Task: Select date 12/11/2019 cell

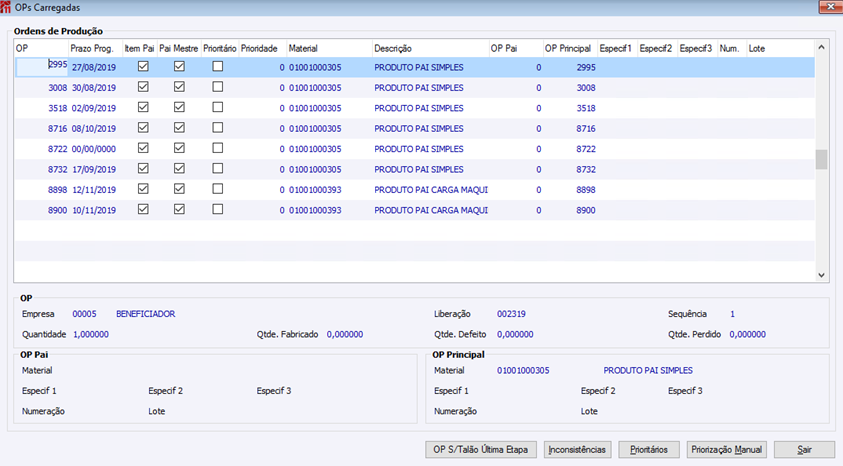Action: (x=94, y=190)
